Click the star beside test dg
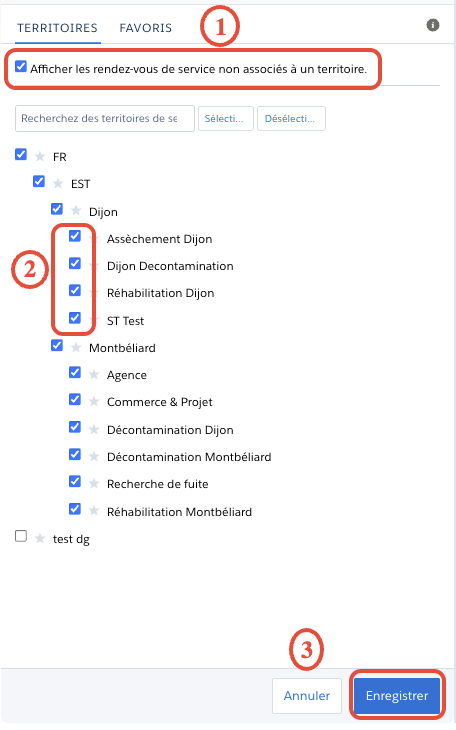Viewport: 456px width, 730px height. pyautogui.click(x=40, y=539)
